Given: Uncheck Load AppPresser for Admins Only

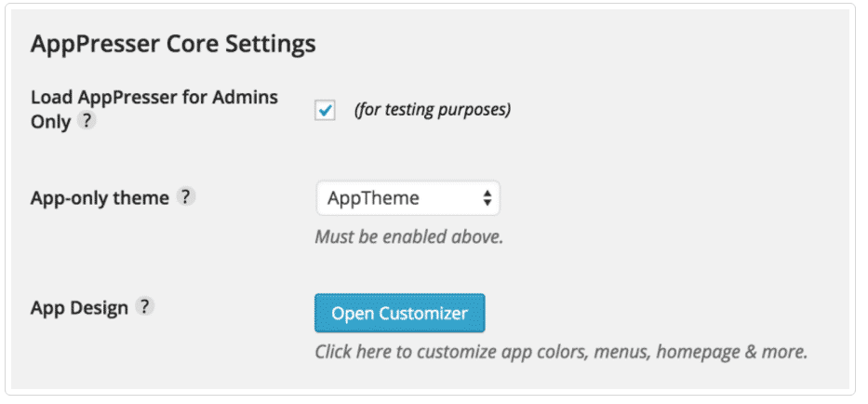Looking at the screenshot, I should [326, 111].
